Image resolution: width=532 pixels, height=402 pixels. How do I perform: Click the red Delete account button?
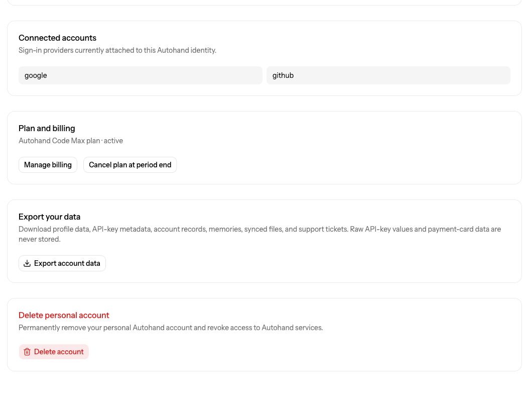pos(54,352)
